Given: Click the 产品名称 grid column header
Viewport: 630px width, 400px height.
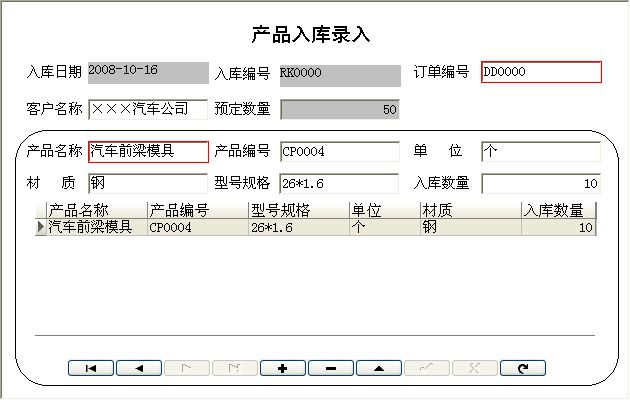Looking at the screenshot, I should pyautogui.click(x=97, y=210).
